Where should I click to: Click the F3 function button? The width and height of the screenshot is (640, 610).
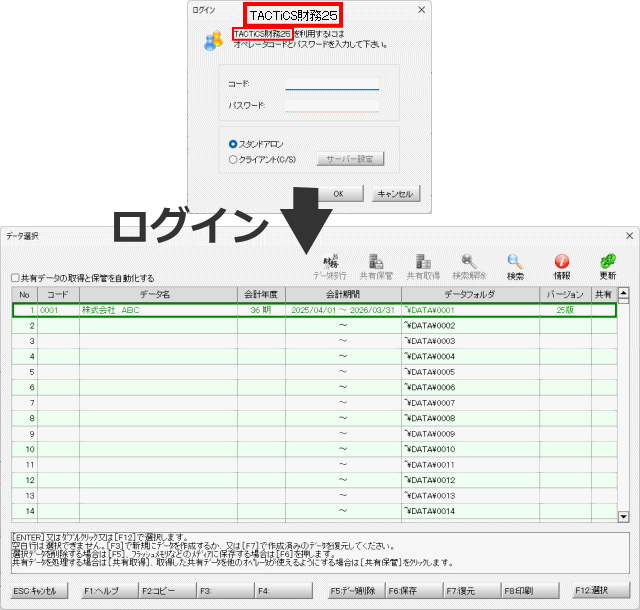[x=226, y=591]
